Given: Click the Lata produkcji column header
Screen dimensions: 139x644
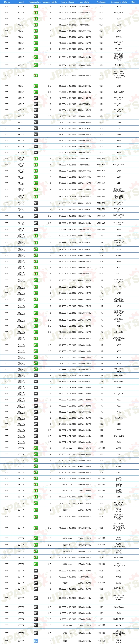Looking at the screenshot, I should [68, 2].
